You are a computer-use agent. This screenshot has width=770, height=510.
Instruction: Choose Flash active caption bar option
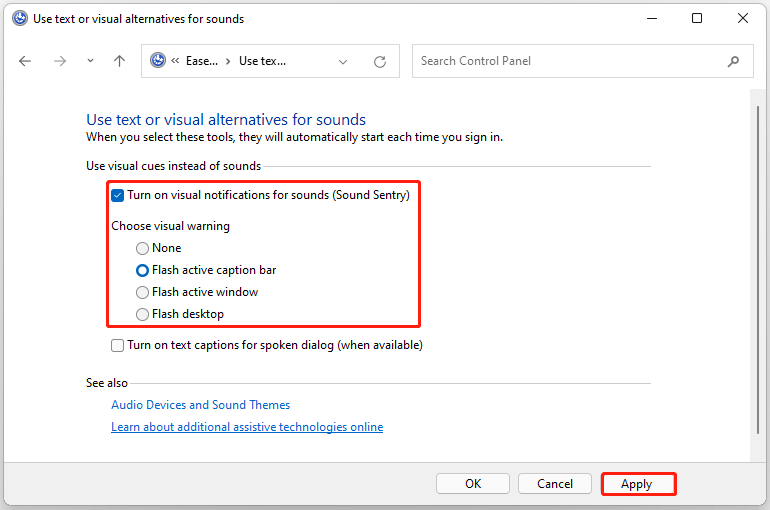point(143,270)
